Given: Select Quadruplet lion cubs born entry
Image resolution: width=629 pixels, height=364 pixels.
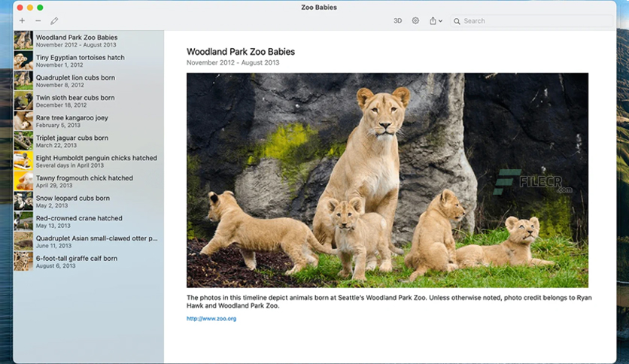Looking at the screenshot, I should (89, 80).
